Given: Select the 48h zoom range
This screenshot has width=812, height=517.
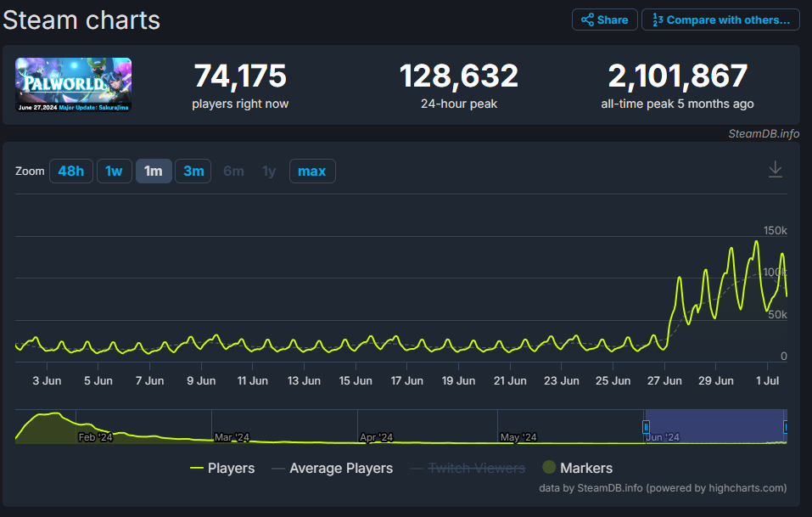Looking at the screenshot, I should coord(70,171).
